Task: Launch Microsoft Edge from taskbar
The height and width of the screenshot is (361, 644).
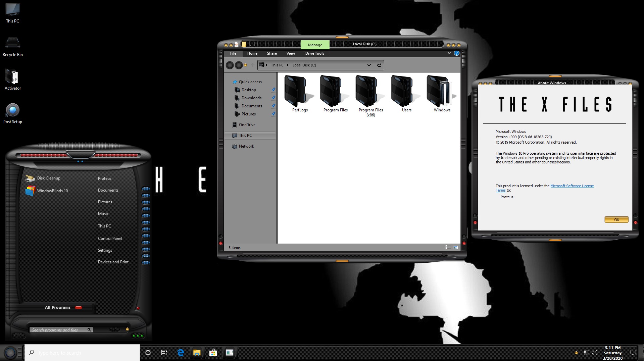Action: tap(181, 353)
